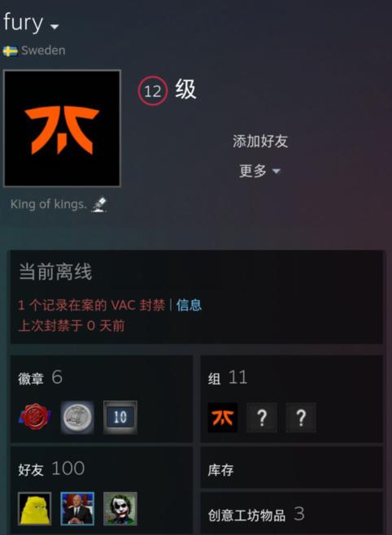
Task: Open the first question-mark group icon
Action: point(262,418)
